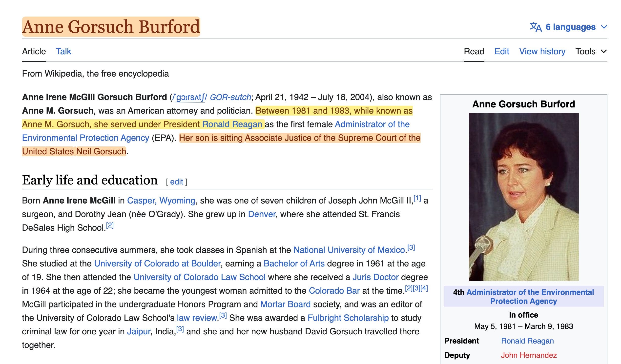This screenshot has height=364, width=621.
Task: Open the Juris Doctor link
Action: point(375,277)
